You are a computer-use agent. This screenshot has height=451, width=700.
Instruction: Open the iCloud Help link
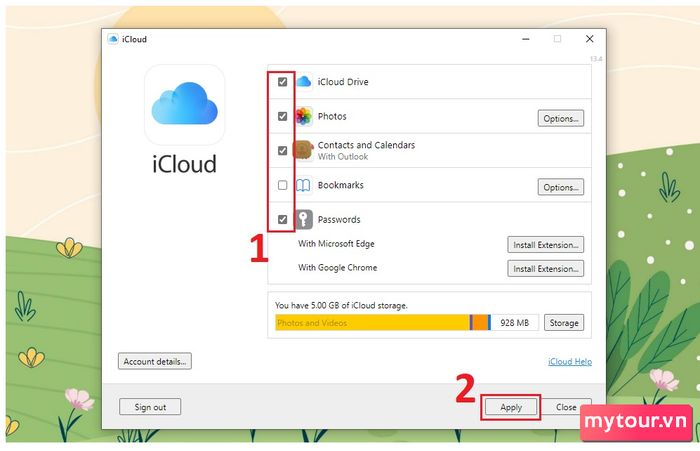(570, 362)
